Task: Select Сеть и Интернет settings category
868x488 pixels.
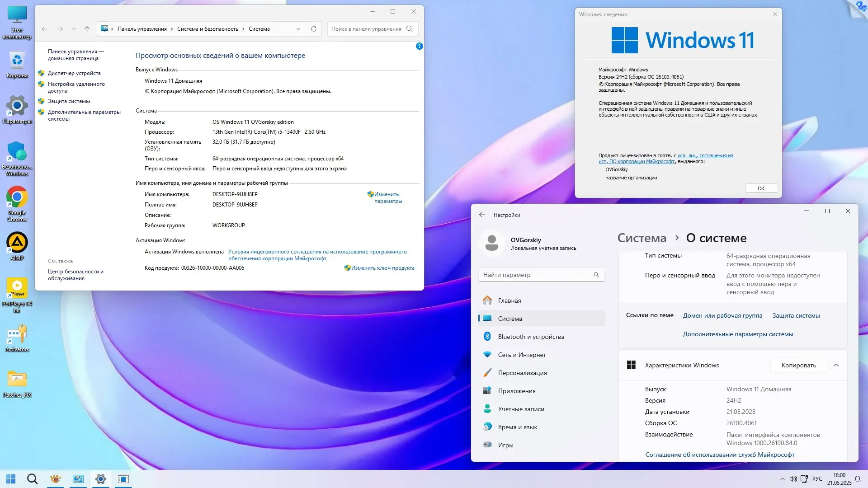Action: pyautogui.click(x=522, y=355)
